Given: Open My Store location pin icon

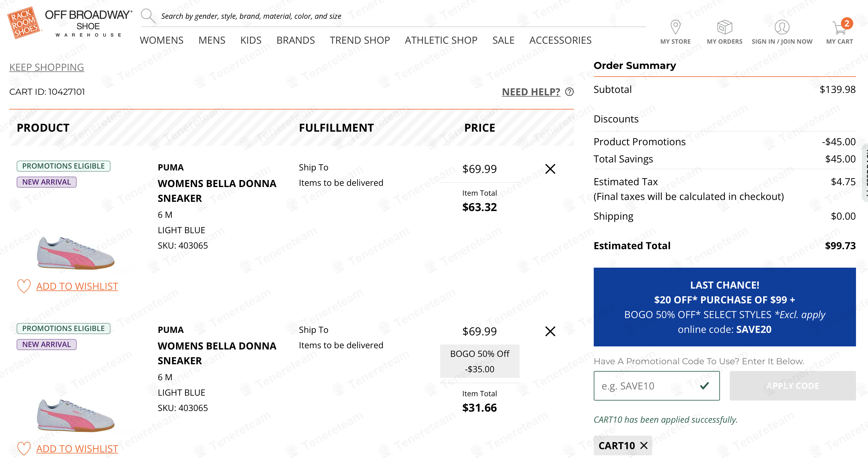Looking at the screenshot, I should pos(675,27).
